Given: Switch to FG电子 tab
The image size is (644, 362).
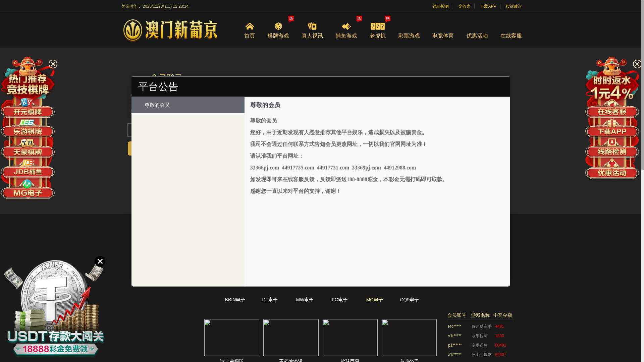Looking at the screenshot, I should tap(339, 300).
